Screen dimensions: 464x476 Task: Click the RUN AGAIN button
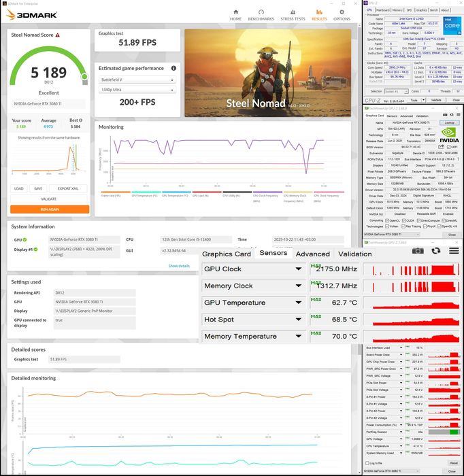(x=50, y=209)
